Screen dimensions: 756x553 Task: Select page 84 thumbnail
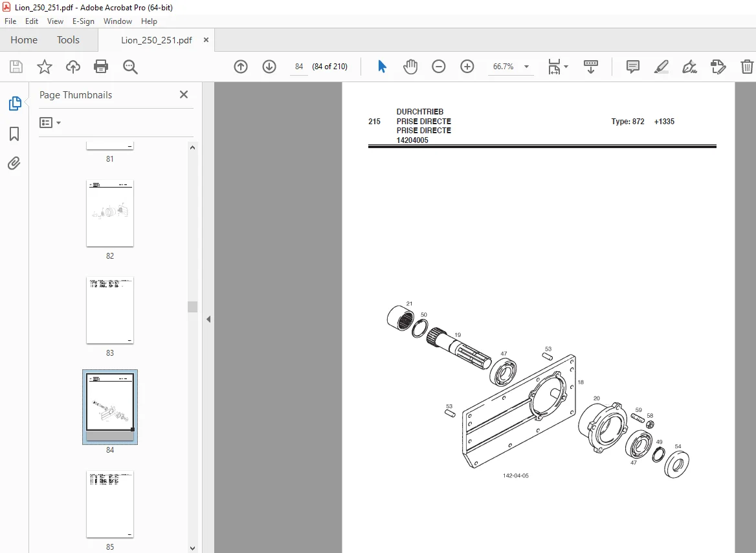tap(110, 407)
